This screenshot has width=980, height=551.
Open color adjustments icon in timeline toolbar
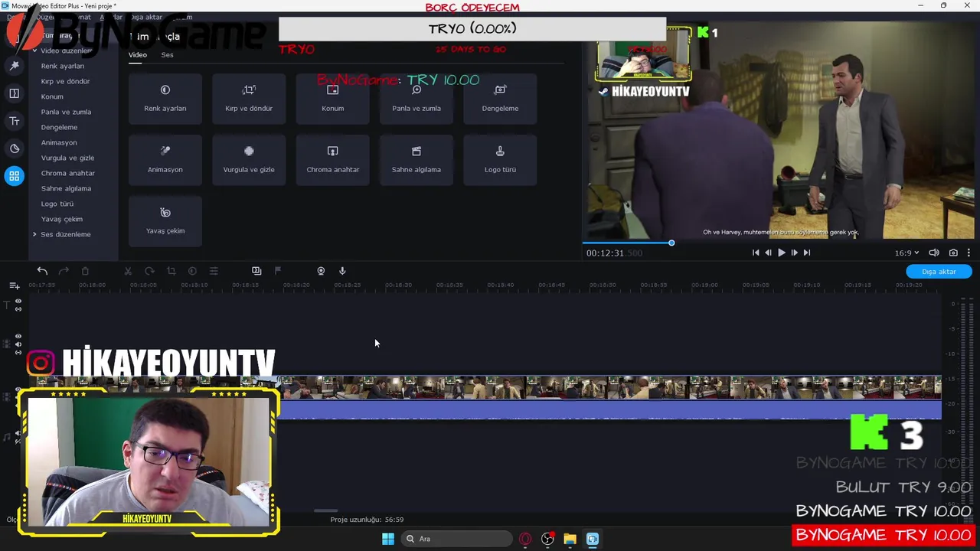[x=192, y=271]
